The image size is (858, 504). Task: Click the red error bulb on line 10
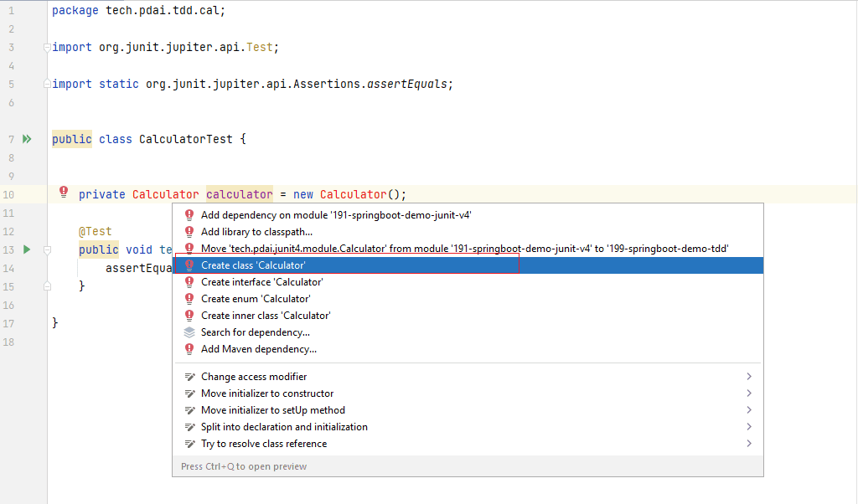pos(64,193)
